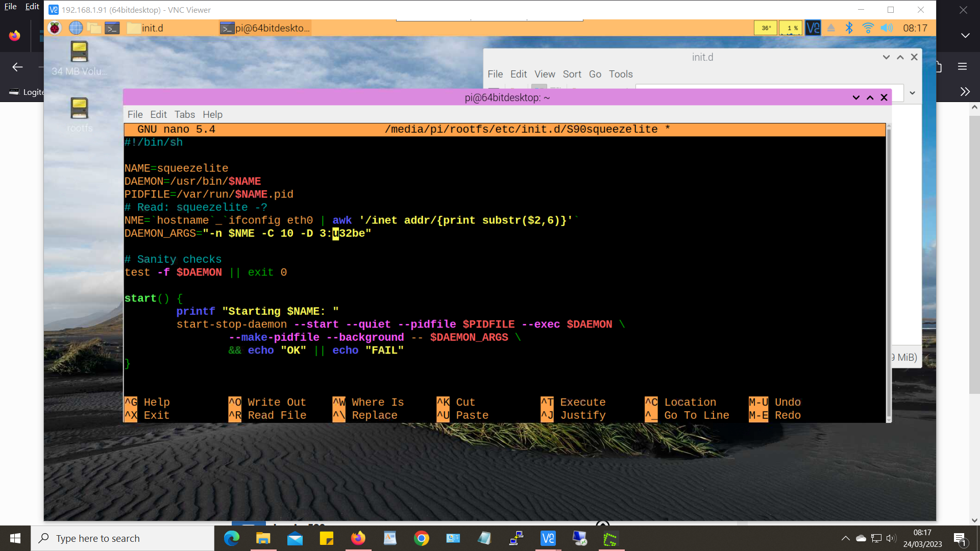Select the pi@64bitdesktop taskbar button
Screen dimensions: 980x551
pyautogui.click(x=265, y=28)
